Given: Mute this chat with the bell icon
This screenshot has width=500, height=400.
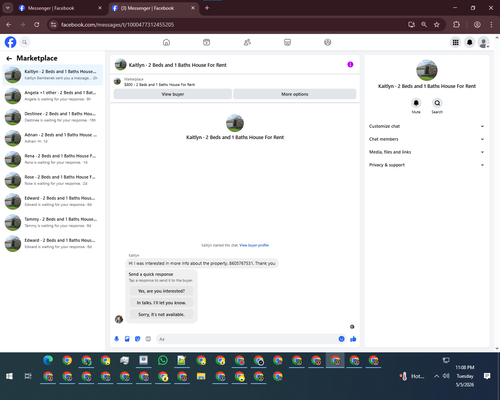Looking at the screenshot, I should coord(416,103).
